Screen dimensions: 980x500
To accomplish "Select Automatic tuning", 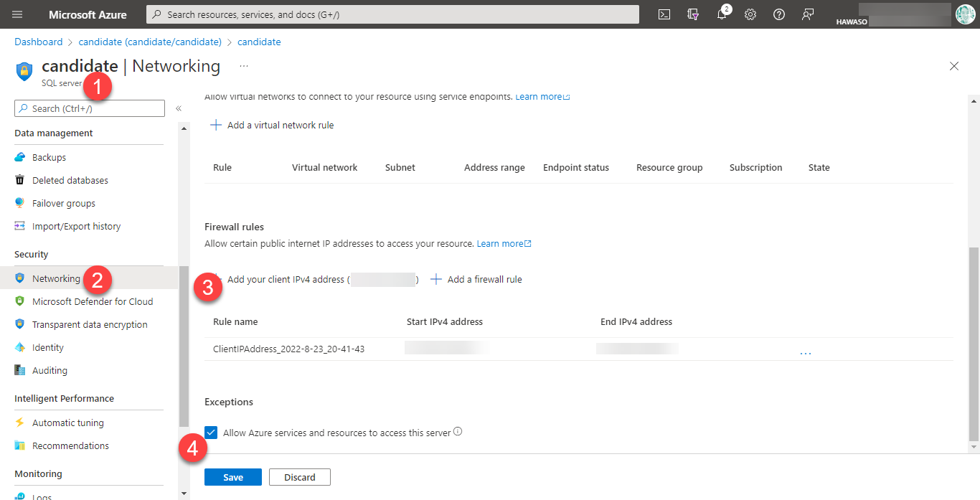I will [67, 422].
